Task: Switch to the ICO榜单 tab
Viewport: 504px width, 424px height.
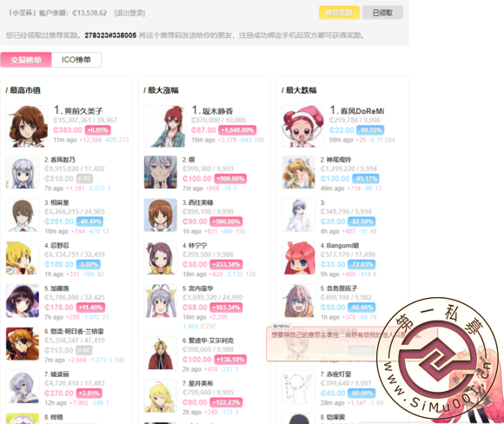Action: pyautogui.click(x=76, y=60)
